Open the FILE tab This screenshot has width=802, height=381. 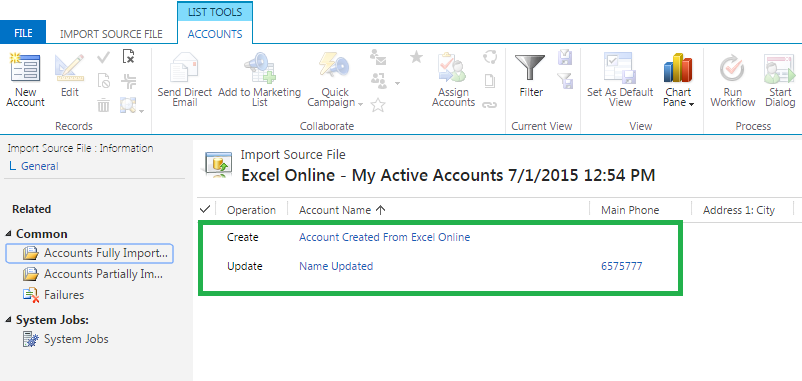click(x=23, y=33)
